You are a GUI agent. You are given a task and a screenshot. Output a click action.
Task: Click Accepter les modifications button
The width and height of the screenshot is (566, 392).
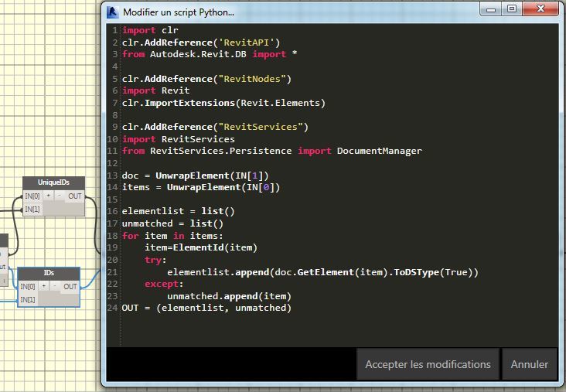point(428,364)
